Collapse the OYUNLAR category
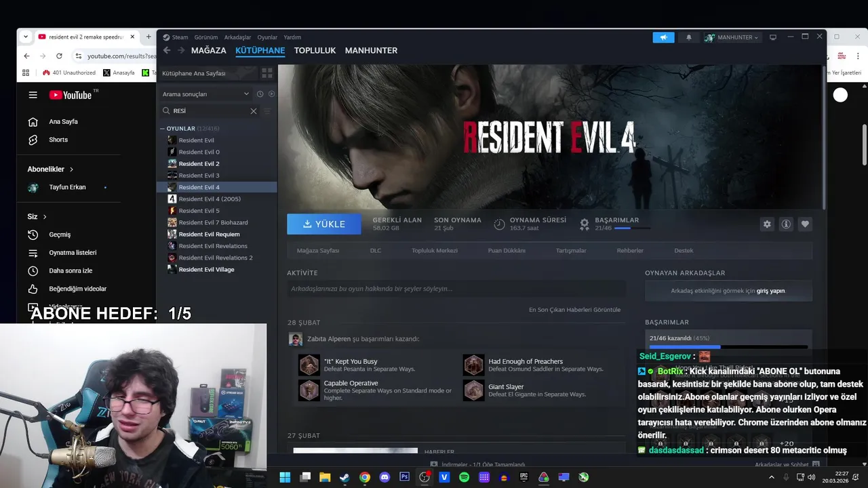 tap(163, 128)
